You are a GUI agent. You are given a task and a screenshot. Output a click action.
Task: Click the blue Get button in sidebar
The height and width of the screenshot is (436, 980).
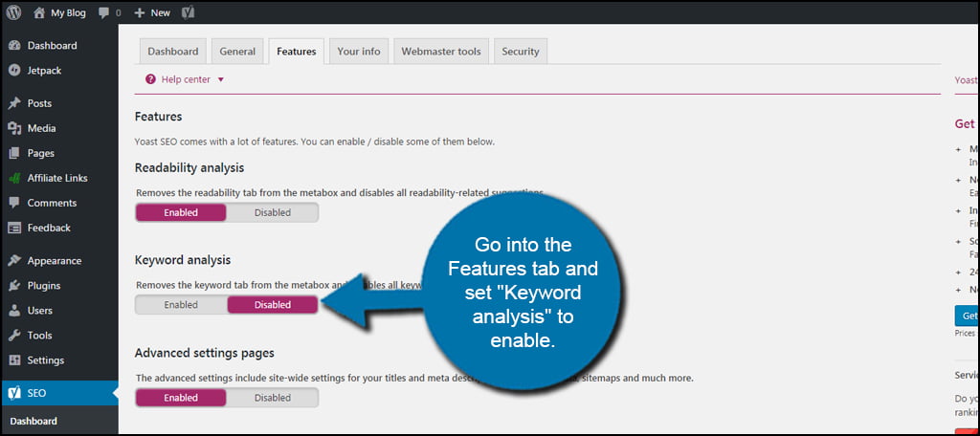(x=968, y=316)
